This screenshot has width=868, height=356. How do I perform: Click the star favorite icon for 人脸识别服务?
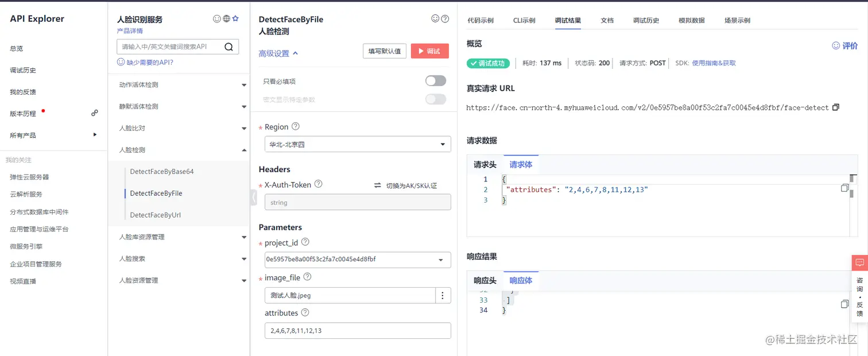(235, 18)
